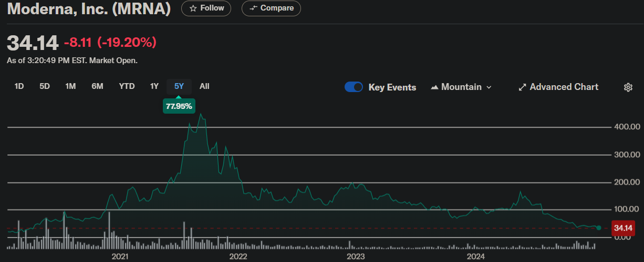Toggle the Key Events switch
Screen dimensions: 644x262
[x=354, y=87]
